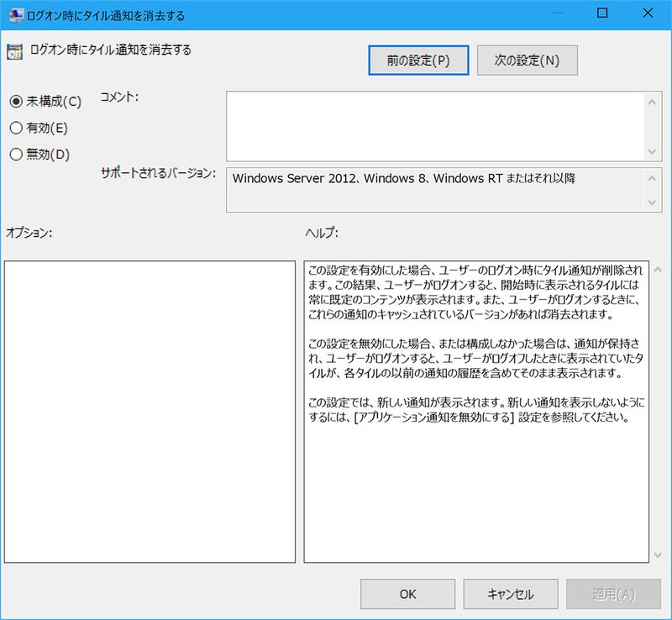Click the comment box scroll down arrow
672x620 pixels.
(x=652, y=151)
